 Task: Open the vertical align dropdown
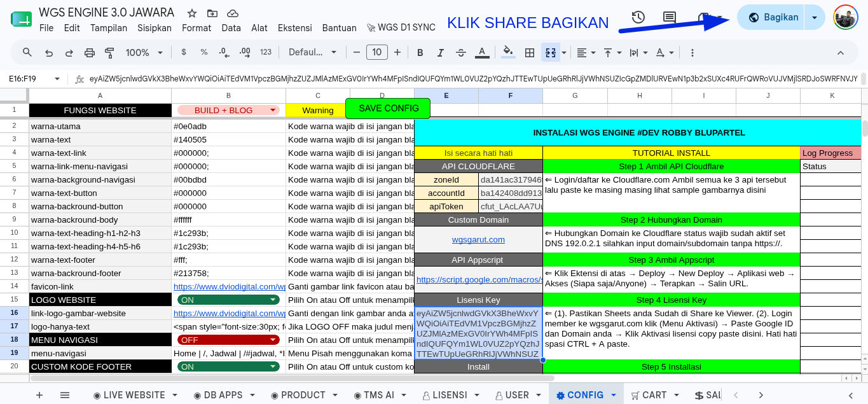(x=612, y=52)
